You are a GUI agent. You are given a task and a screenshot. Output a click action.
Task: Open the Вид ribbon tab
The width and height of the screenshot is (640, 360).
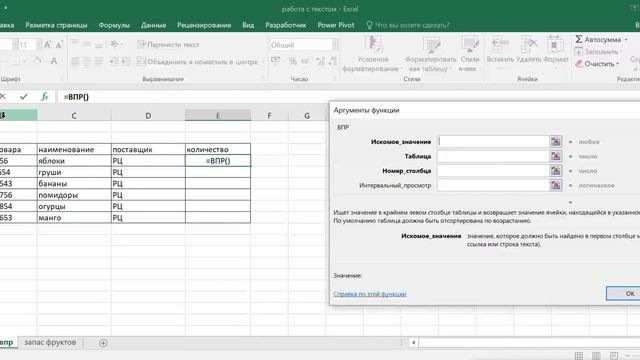point(248,25)
